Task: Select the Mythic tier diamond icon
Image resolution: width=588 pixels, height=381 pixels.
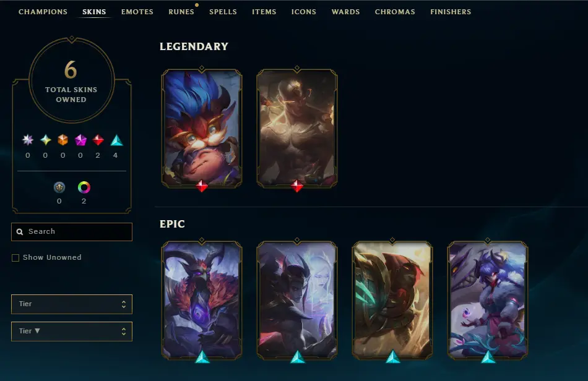Action: tap(45, 140)
